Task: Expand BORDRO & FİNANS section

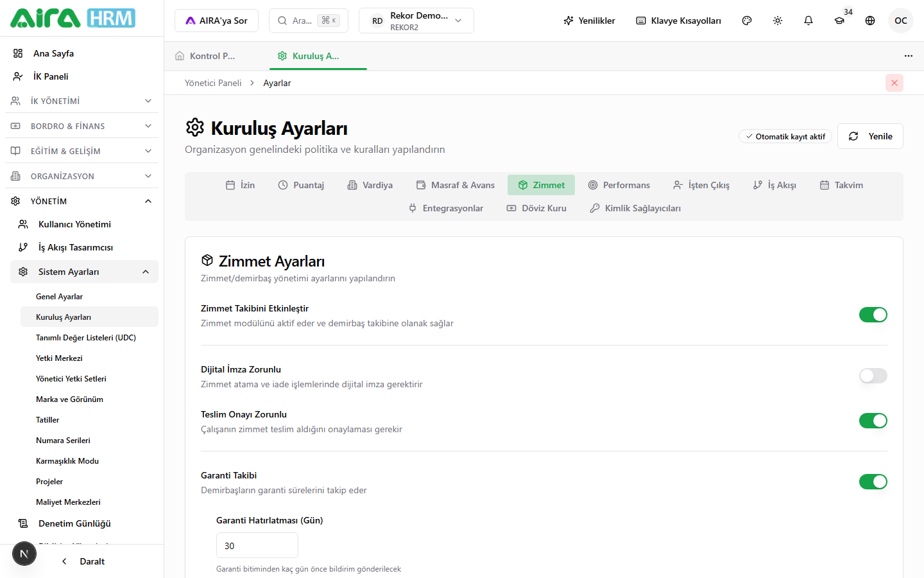Action: point(81,126)
